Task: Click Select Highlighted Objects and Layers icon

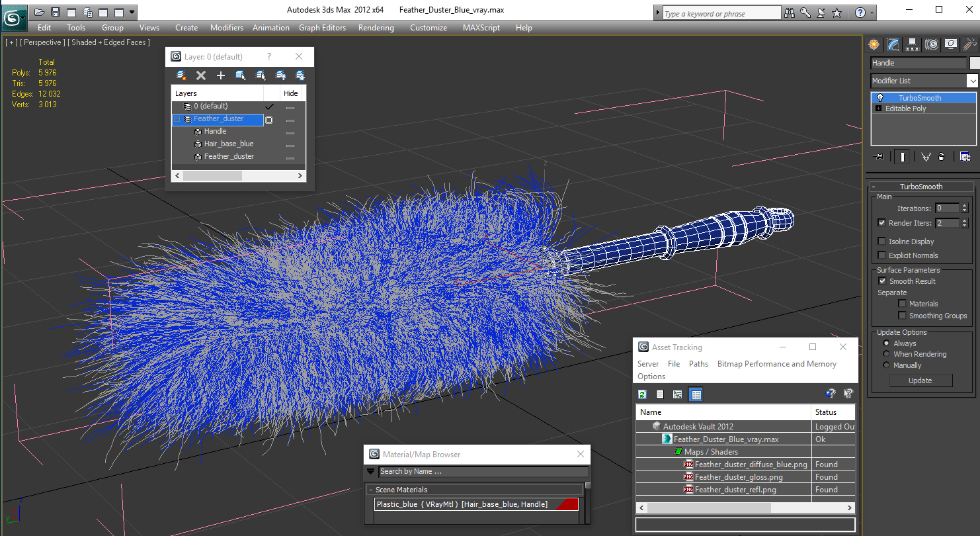Action: 241,75
